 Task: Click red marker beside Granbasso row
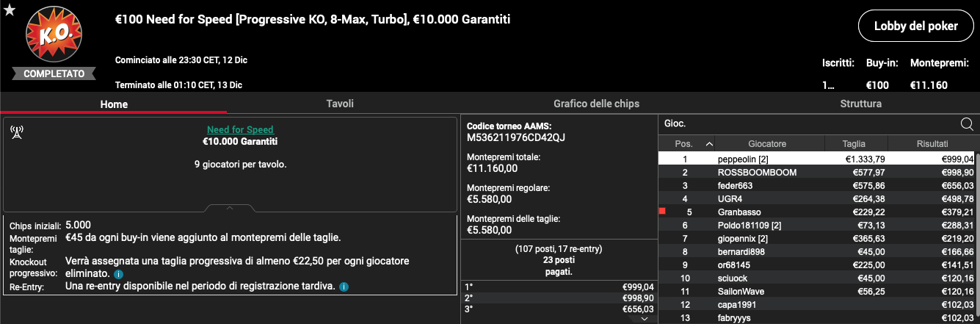point(663,212)
